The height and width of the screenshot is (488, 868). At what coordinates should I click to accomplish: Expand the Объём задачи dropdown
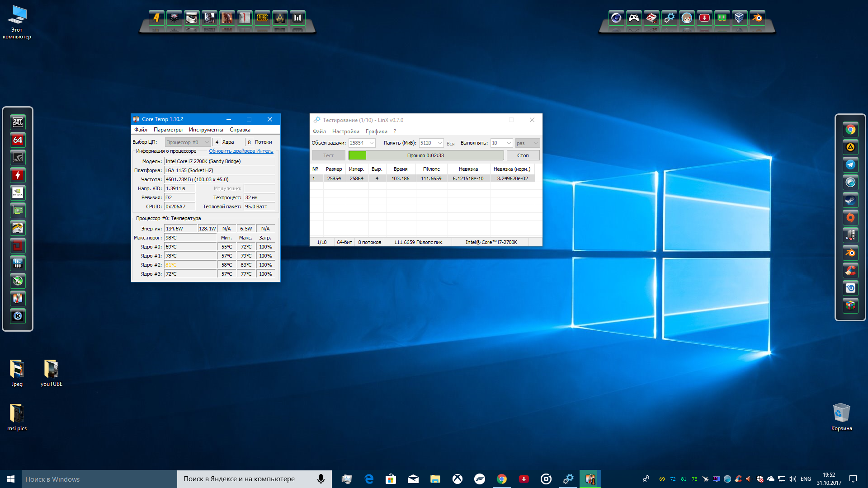pyautogui.click(x=372, y=143)
